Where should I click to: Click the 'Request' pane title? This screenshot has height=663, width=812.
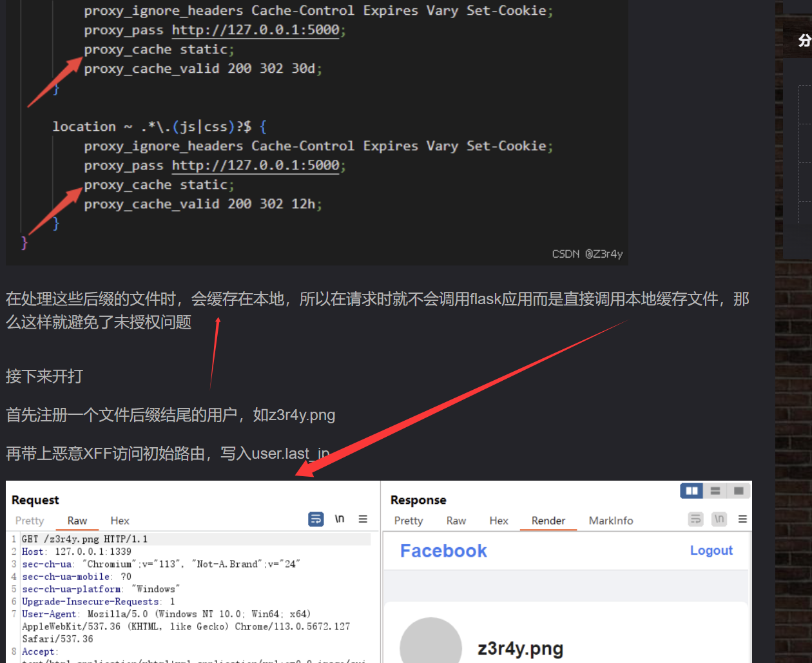(x=35, y=500)
